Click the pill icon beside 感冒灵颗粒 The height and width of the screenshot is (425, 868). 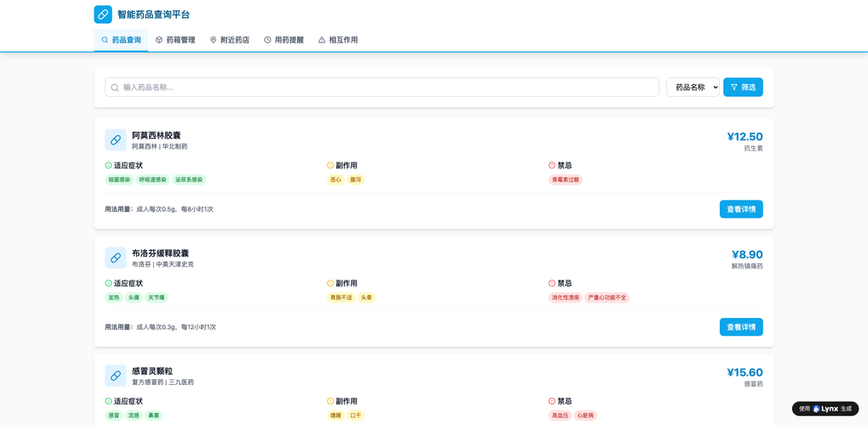tap(116, 377)
